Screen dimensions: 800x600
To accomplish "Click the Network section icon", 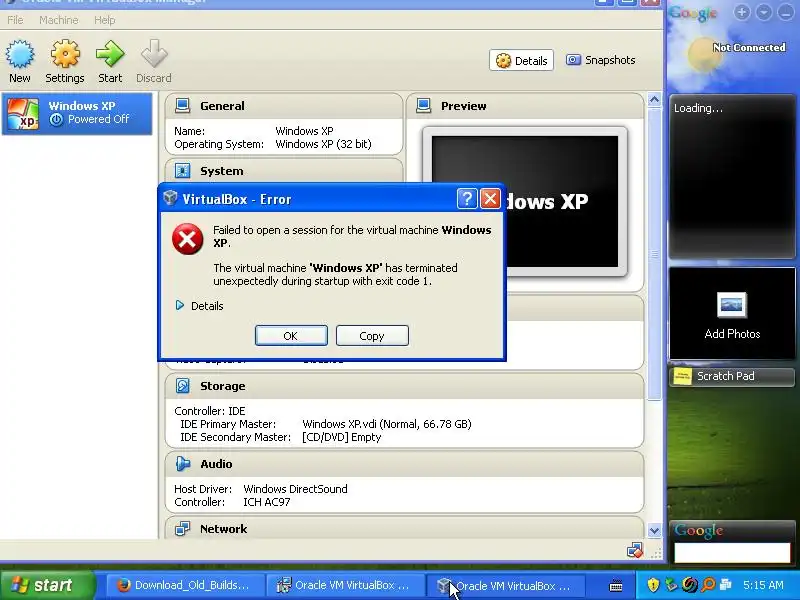I will pos(182,529).
